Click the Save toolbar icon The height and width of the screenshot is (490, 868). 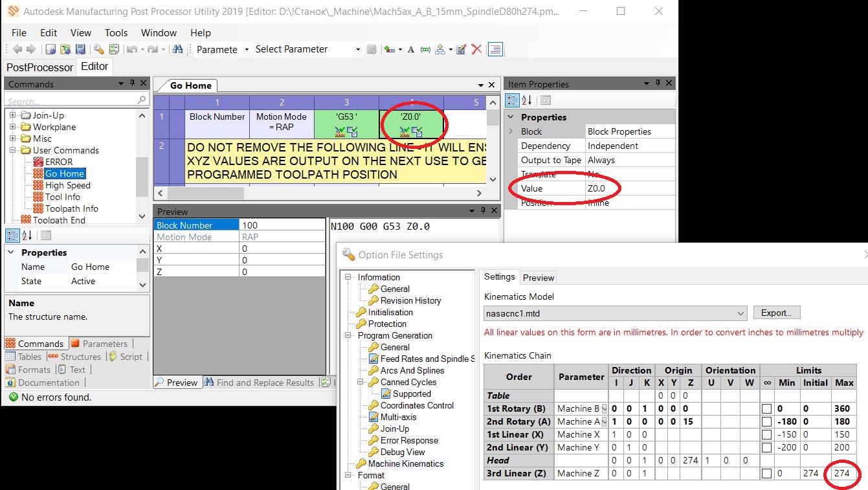(x=80, y=49)
